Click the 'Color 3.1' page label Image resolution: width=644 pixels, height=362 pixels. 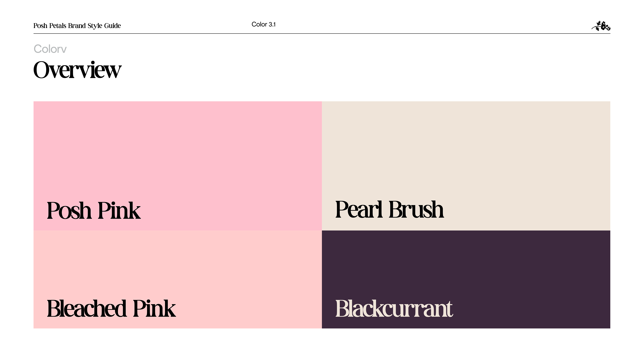(263, 24)
